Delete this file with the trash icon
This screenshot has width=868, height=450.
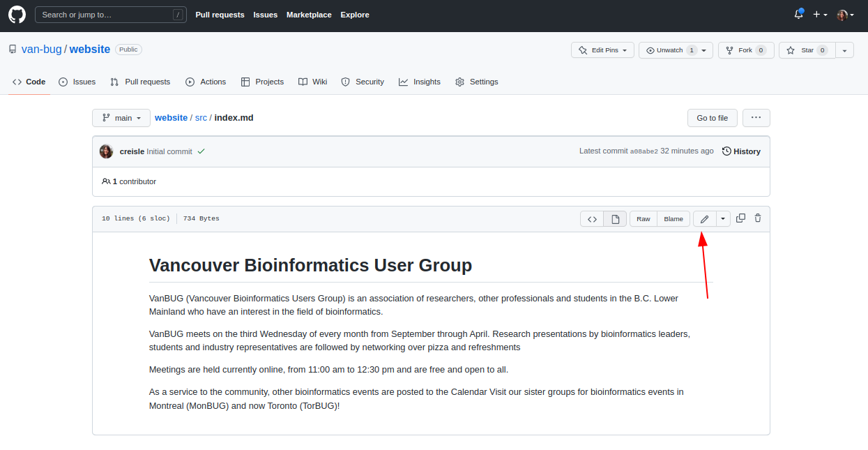coord(758,218)
